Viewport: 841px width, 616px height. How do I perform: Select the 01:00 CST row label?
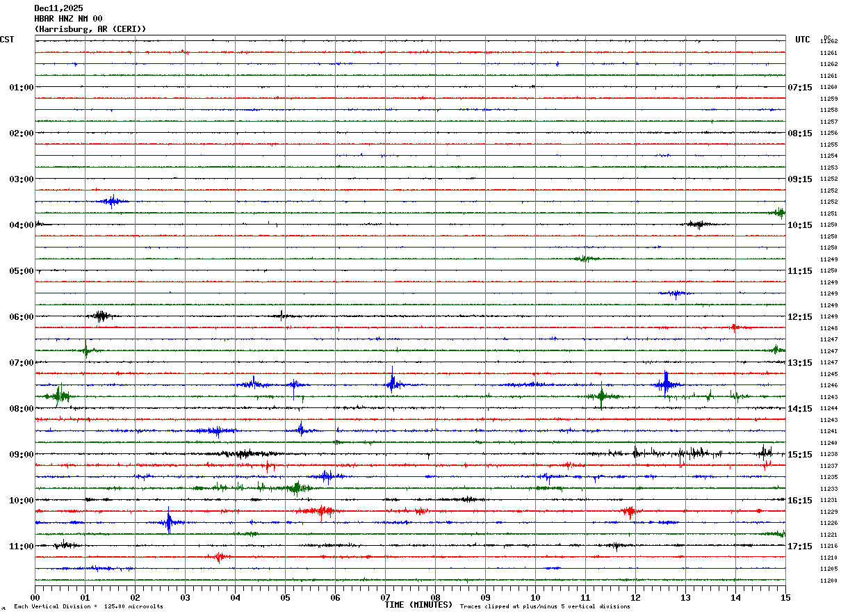pos(21,88)
